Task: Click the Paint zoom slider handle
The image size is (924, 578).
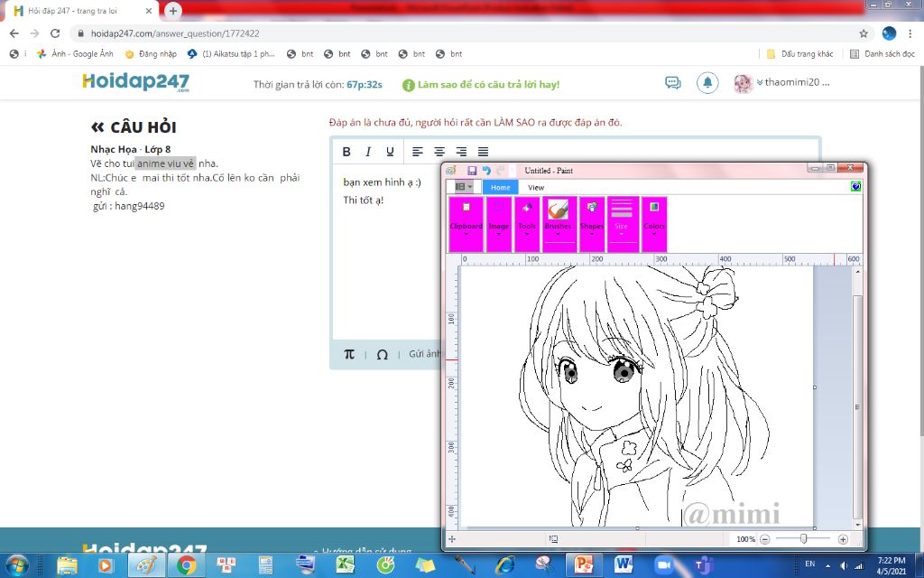Action: click(804, 539)
